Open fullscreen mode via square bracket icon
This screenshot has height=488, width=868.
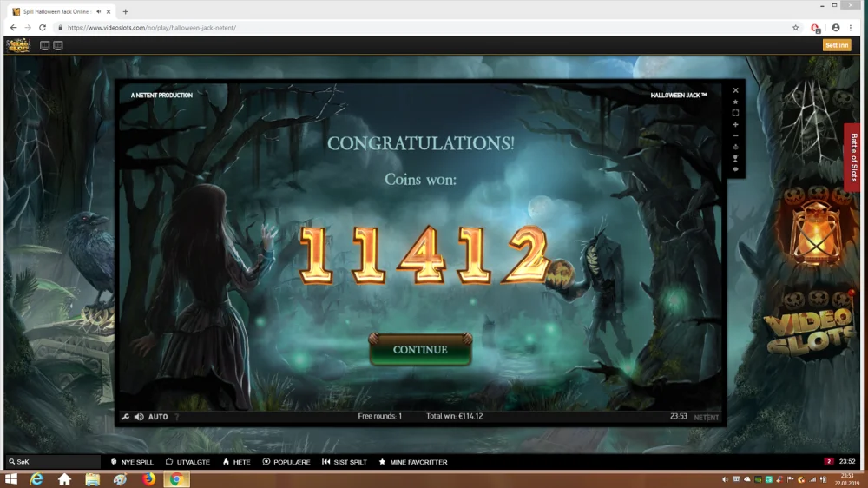(736, 113)
